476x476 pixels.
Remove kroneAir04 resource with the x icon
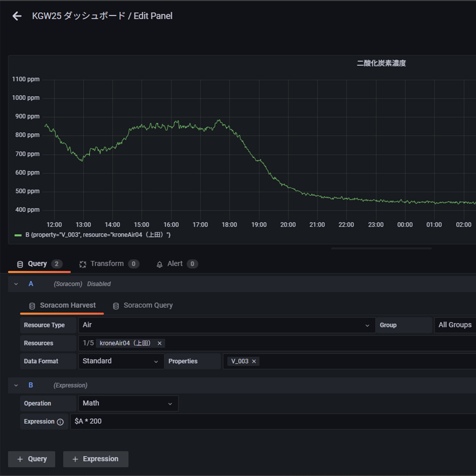[x=160, y=343]
